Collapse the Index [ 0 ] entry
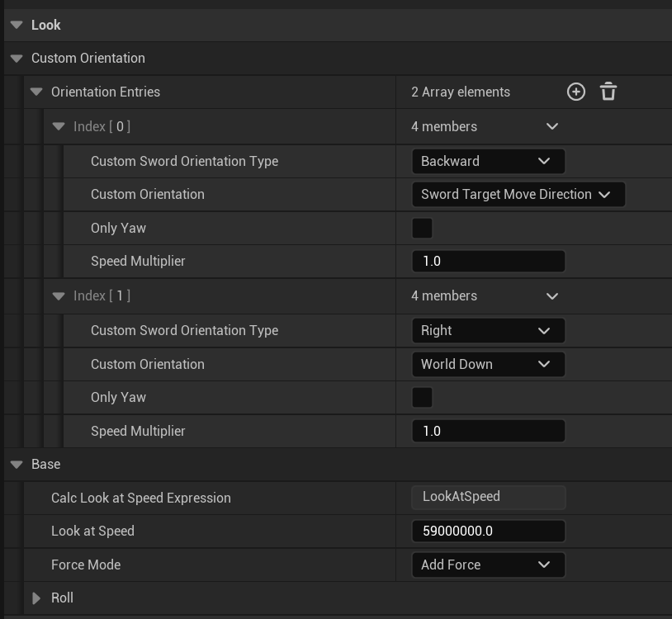Viewport: 672px width, 619px height. 59,126
